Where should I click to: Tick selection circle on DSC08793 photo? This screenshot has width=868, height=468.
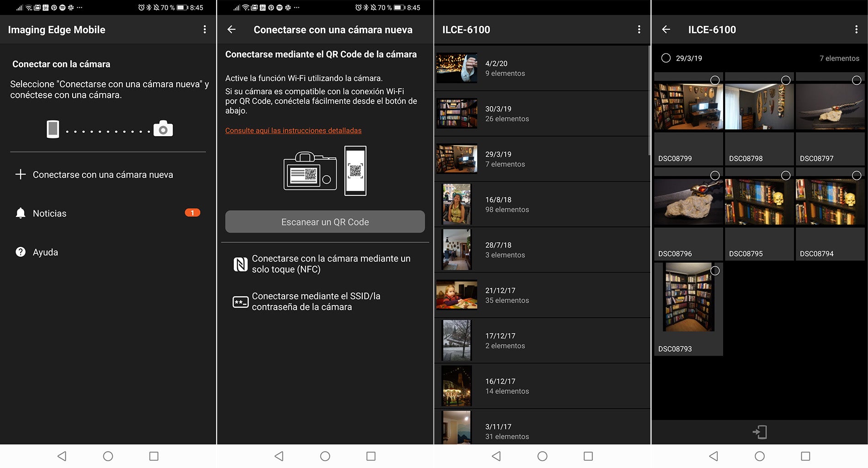coord(715,271)
